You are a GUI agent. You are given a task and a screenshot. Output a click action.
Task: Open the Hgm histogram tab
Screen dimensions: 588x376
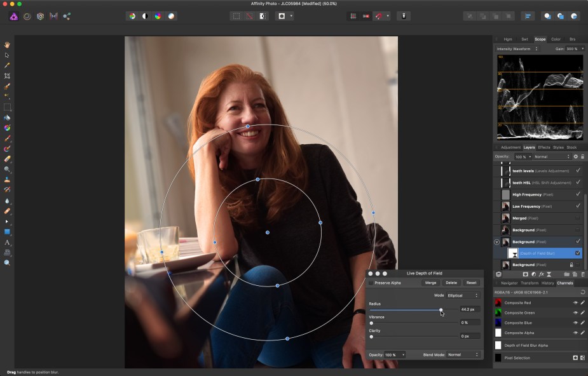[508, 39]
